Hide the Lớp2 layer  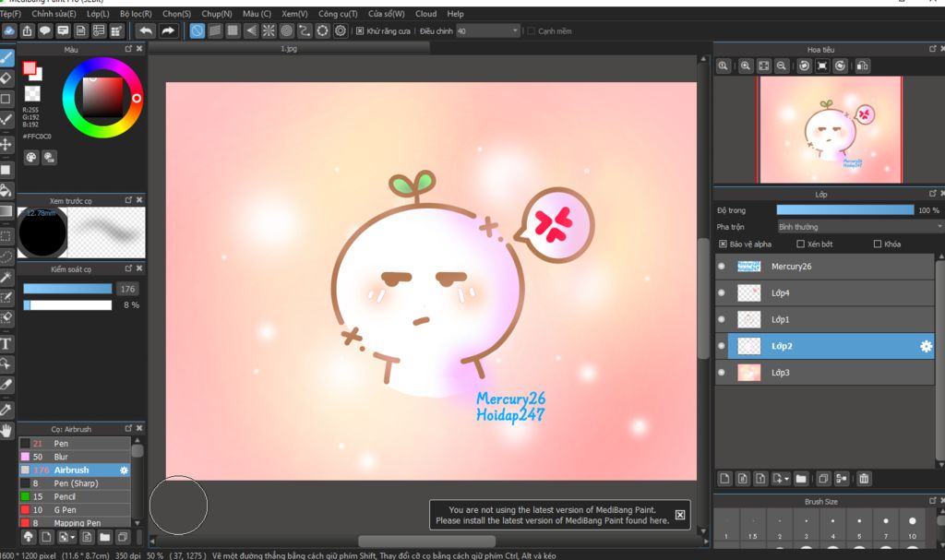(722, 346)
